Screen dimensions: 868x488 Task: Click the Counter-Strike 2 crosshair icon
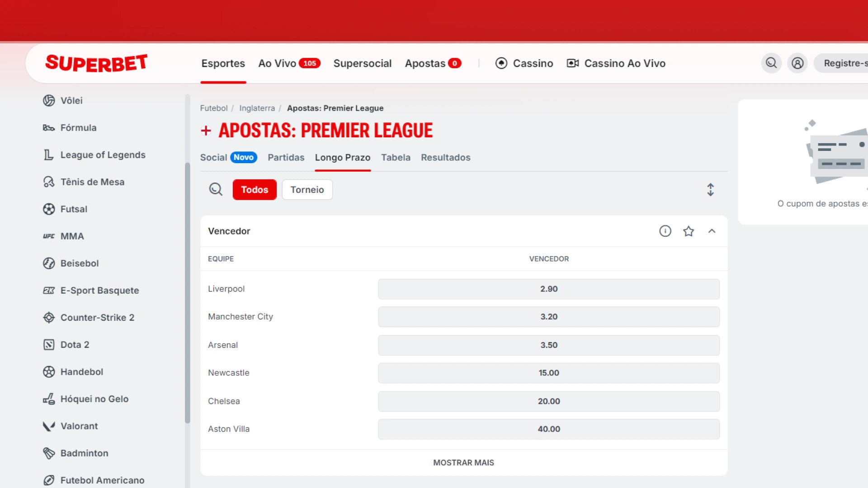49,318
